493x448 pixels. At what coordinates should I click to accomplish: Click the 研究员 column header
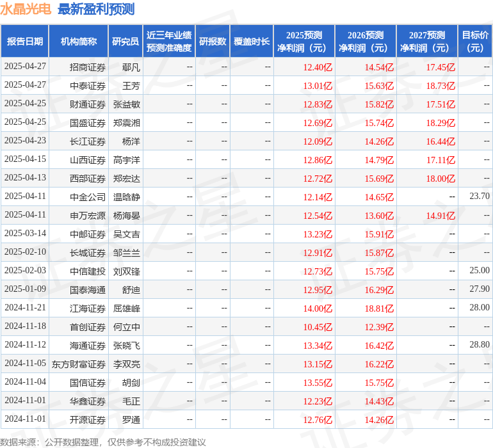pos(125,42)
